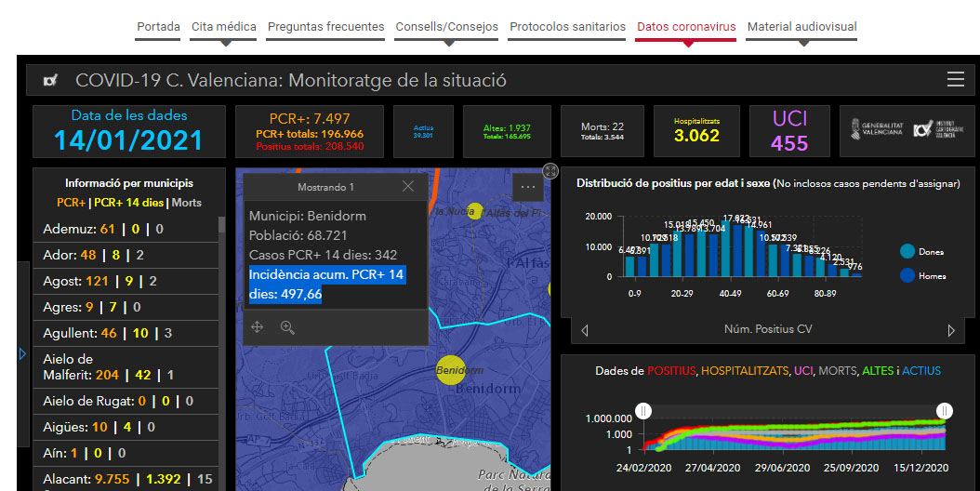The width and height of the screenshot is (980, 491).
Task: Toggle the Homes legend series
Action: point(907,275)
